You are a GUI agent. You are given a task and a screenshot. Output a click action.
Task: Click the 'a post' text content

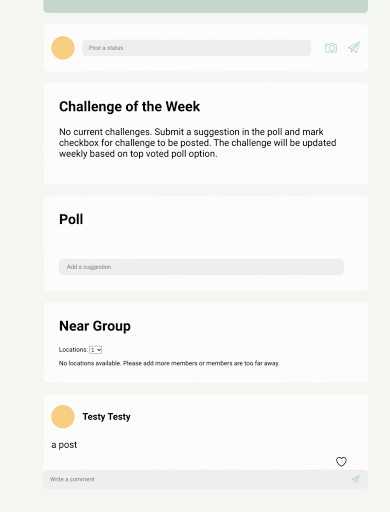click(x=64, y=445)
